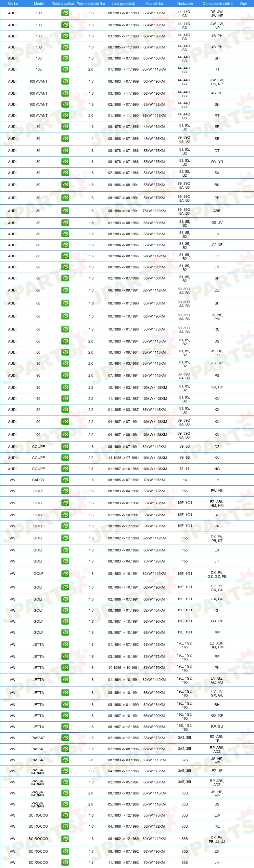Click the engine capacity '2.3' cell
The height and width of the screenshot is (868, 254).
tap(91, 469)
